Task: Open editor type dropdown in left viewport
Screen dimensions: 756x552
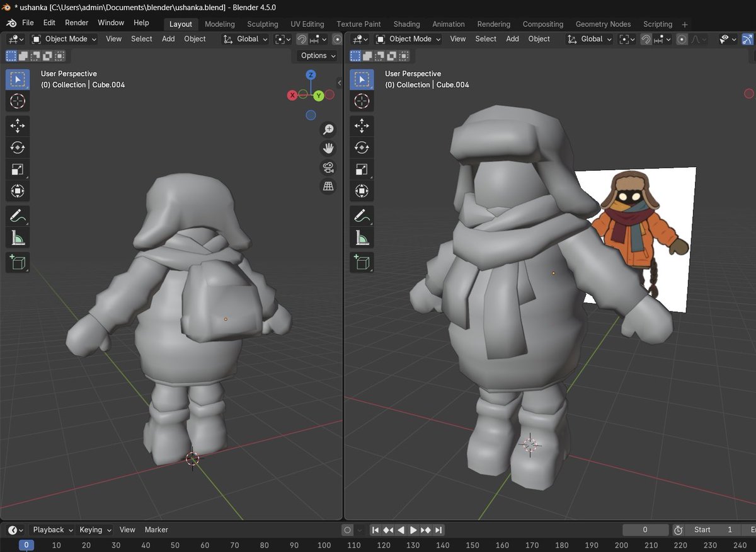Action: (15, 39)
